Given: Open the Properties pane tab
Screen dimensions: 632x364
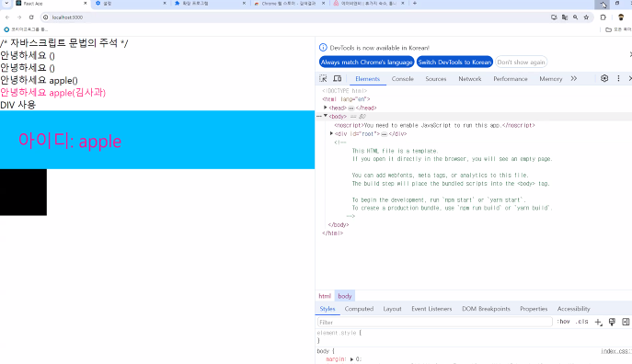Looking at the screenshot, I should click(534, 309).
